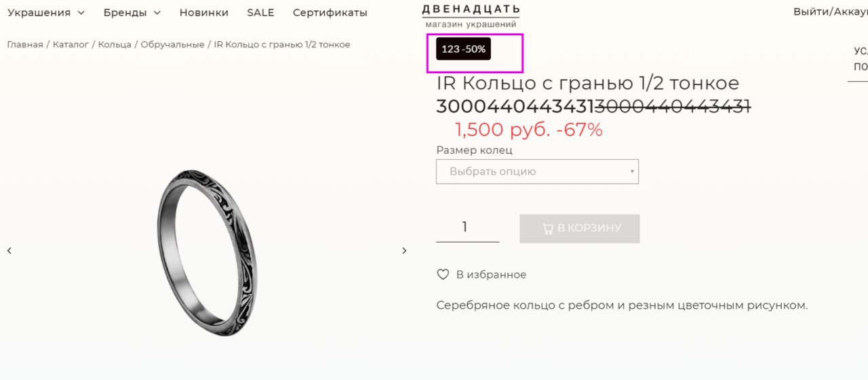The width and height of the screenshot is (868, 380).
Task: Click the heart favorites icon
Action: 443,274
